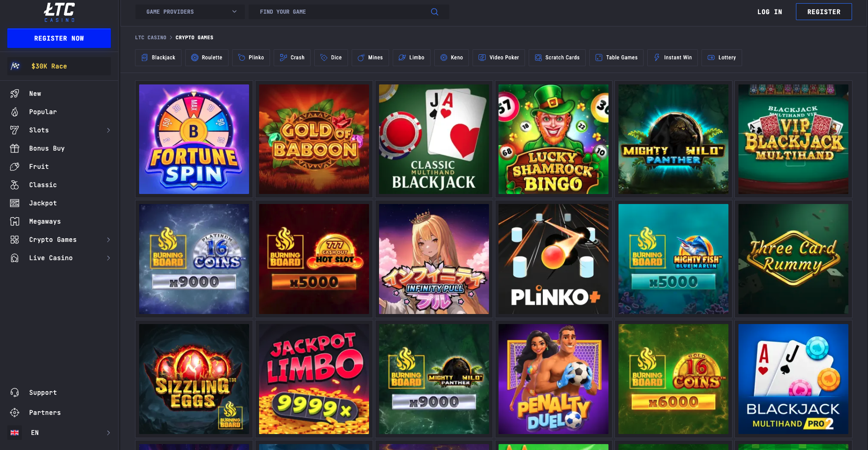868x450 pixels.
Task: Open the Plinko+ game thumbnail
Action: pos(554,259)
